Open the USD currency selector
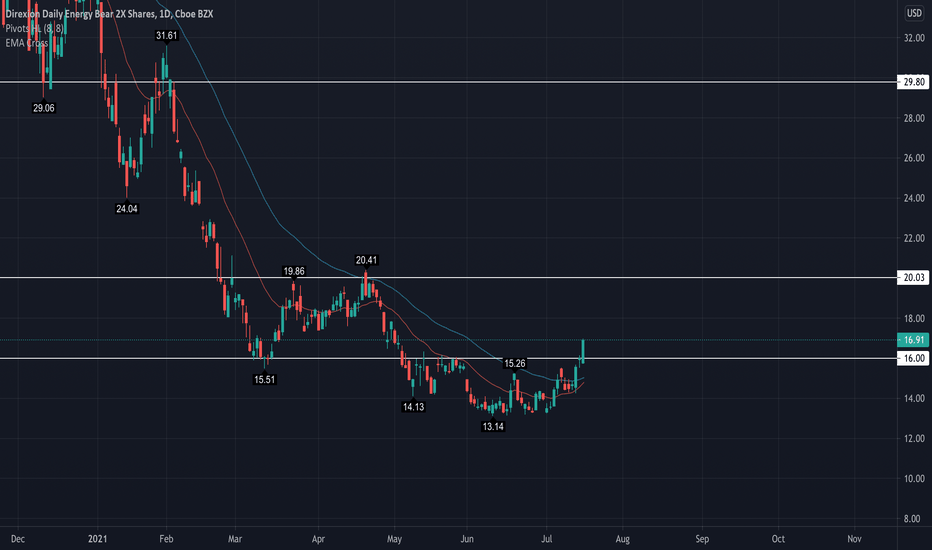Image resolution: width=932 pixels, height=550 pixels. pos(914,13)
